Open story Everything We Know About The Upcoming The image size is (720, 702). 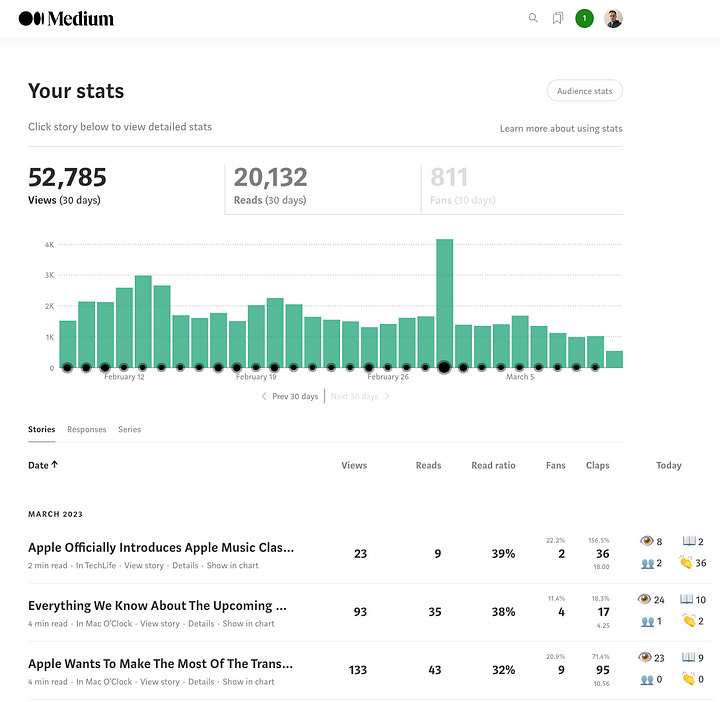(157, 606)
